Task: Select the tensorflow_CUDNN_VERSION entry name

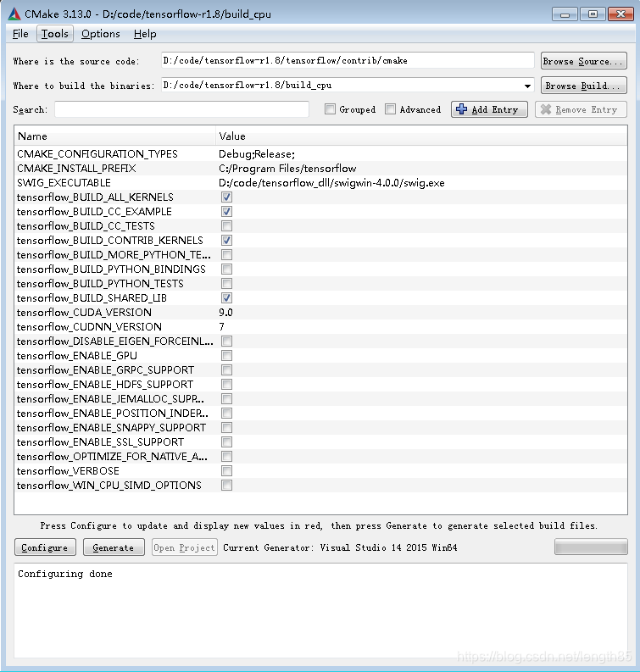Action: click(x=89, y=326)
